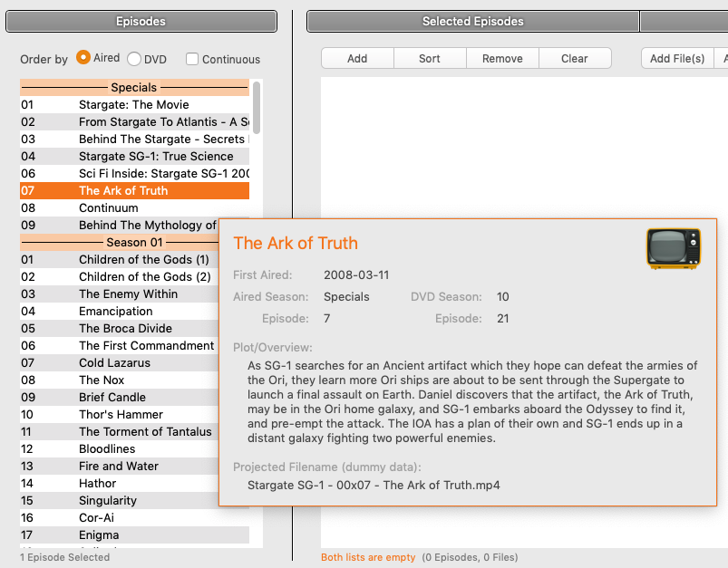Click the orange TV icon in popup
728x568 pixels.
673,249
